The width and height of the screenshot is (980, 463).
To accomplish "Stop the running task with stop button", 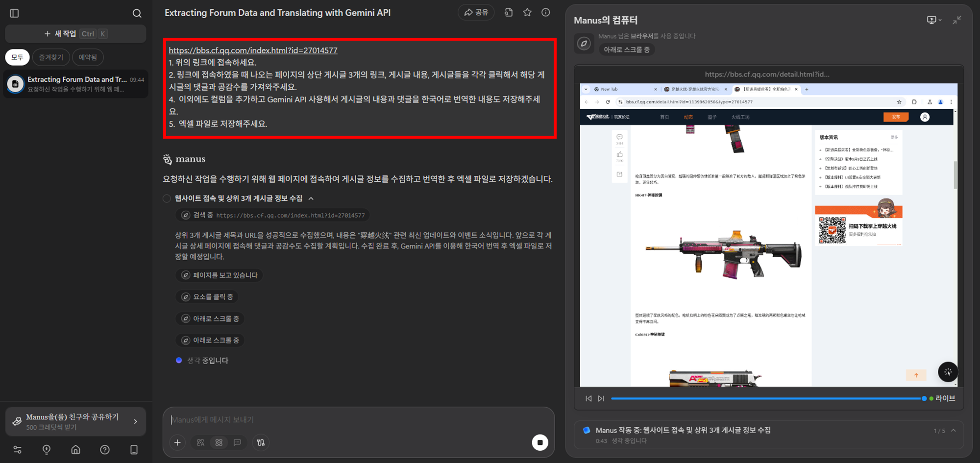I will [x=540, y=442].
